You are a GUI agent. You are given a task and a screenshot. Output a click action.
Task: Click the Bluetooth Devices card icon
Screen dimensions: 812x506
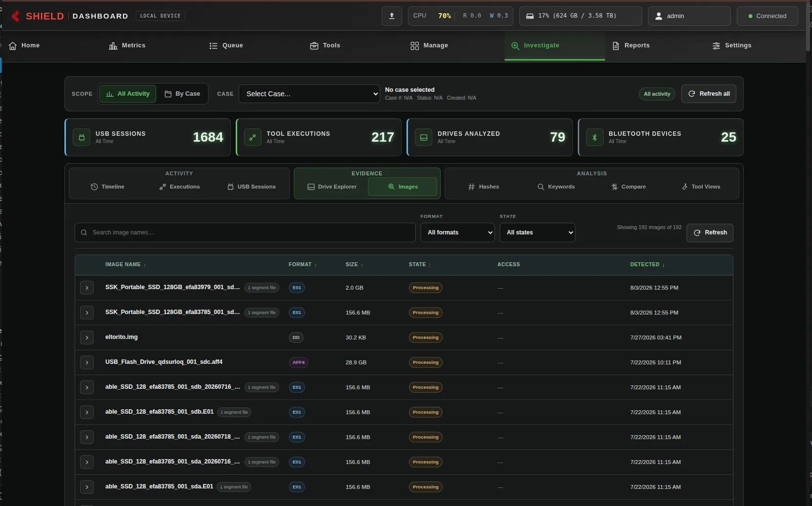pyautogui.click(x=594, y=137)
